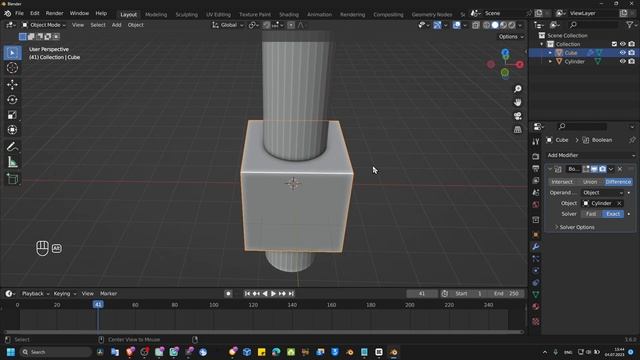Open the Modifier properties wrench tab
Screen dimensions: 640x360
(536, 247)
